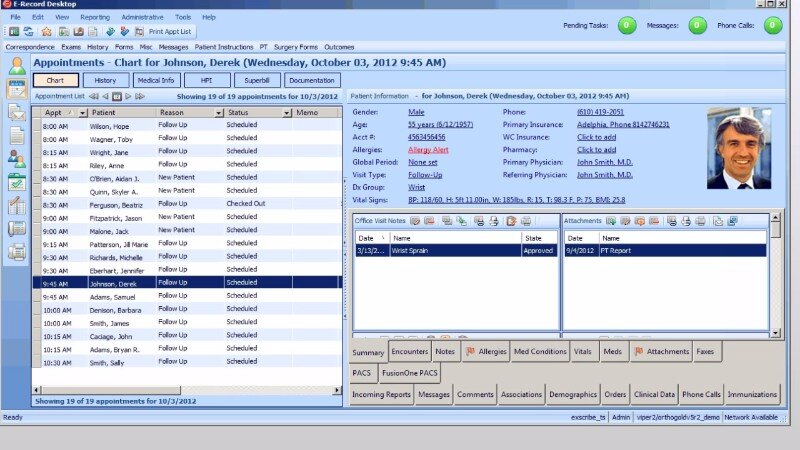Open the phone calls sidebar icon
Screen dimensions: 800x450
point(17,229)
